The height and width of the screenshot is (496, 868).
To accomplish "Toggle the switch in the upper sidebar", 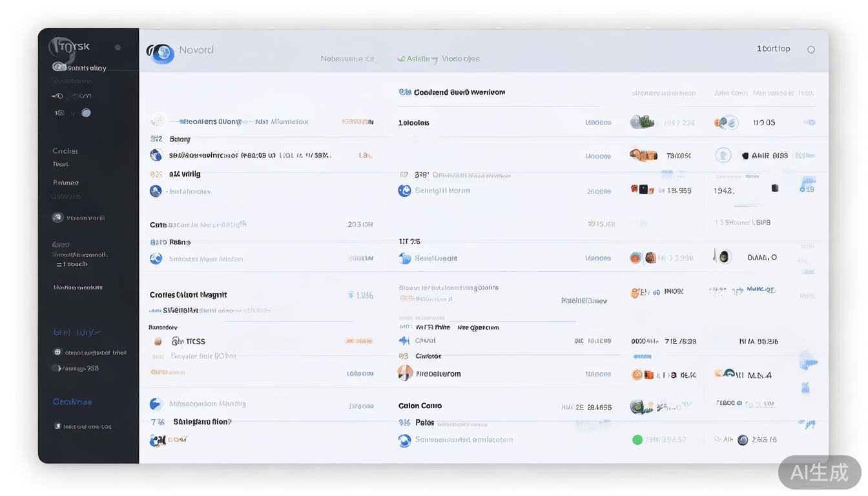I will [85, 112].
